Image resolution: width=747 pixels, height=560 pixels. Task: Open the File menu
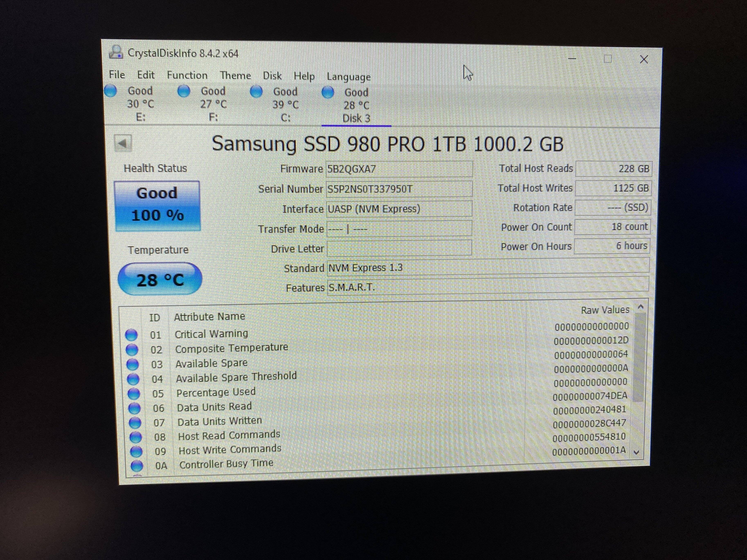(117, 75)
